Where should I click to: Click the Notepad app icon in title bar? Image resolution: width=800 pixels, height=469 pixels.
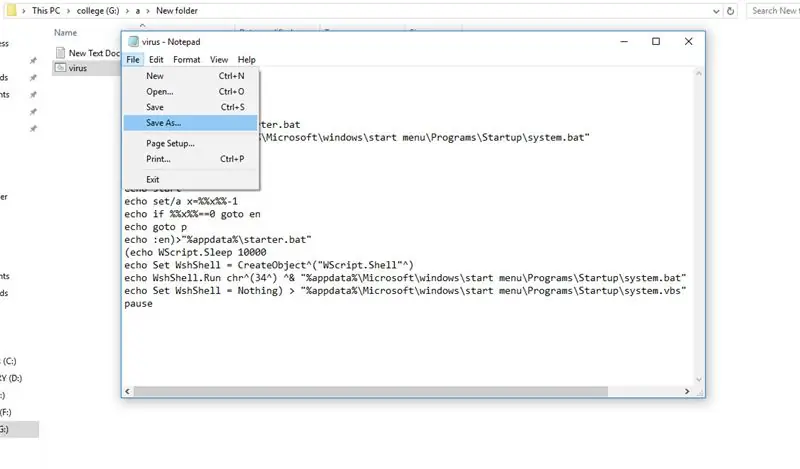pyautogui.click(x=133, y=42)
